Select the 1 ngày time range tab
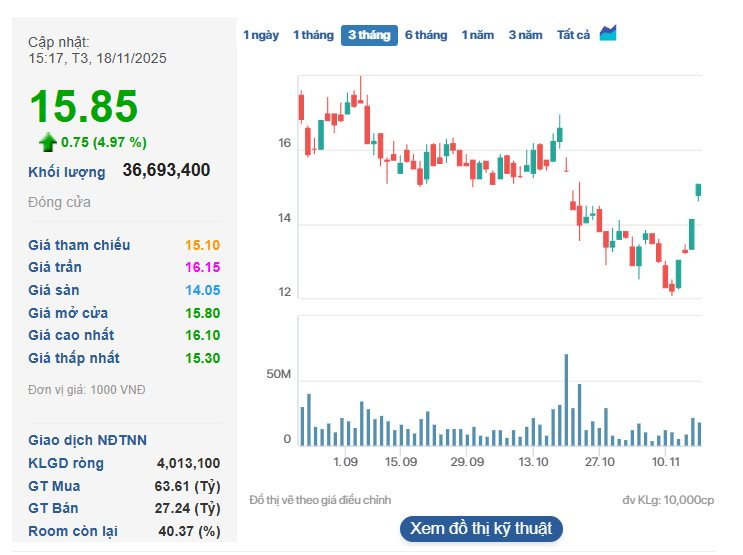The image size is (743, 555). click(261, 35)
